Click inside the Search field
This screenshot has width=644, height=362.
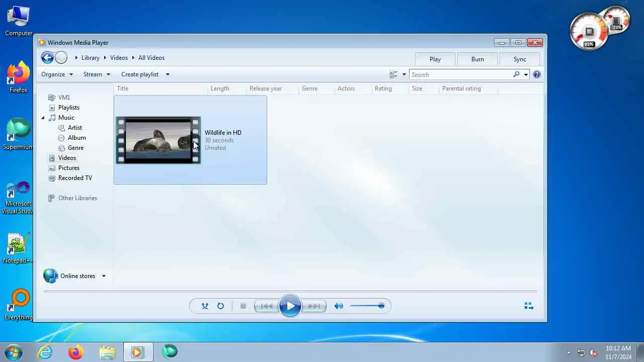click(460, 74)
